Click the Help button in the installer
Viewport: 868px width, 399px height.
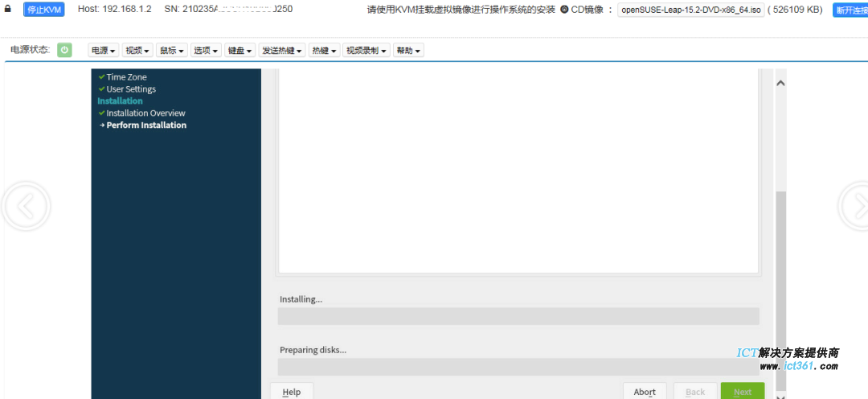(x=292, y=391)
